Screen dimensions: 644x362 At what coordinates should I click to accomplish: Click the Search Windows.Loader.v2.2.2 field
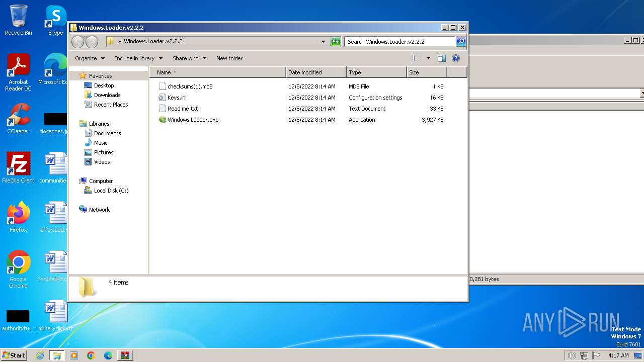point(400,42)
